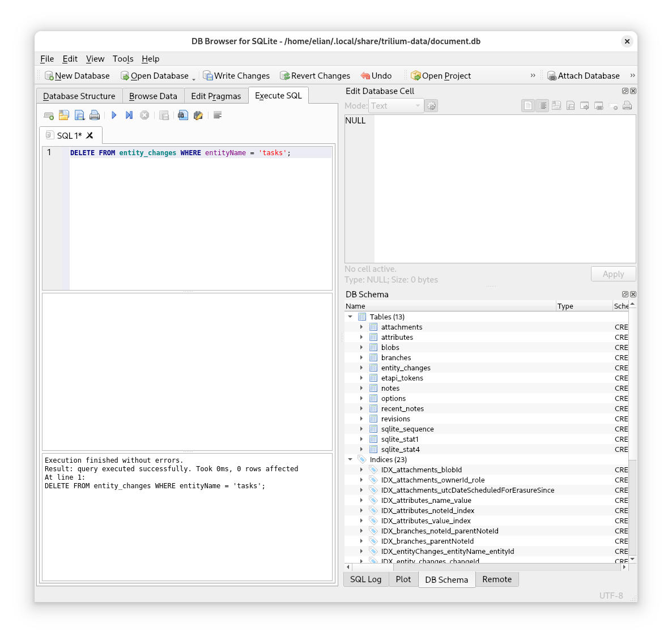672x640 pixels.
Task: Expand the entity_changes table
Action: (362, 368)
